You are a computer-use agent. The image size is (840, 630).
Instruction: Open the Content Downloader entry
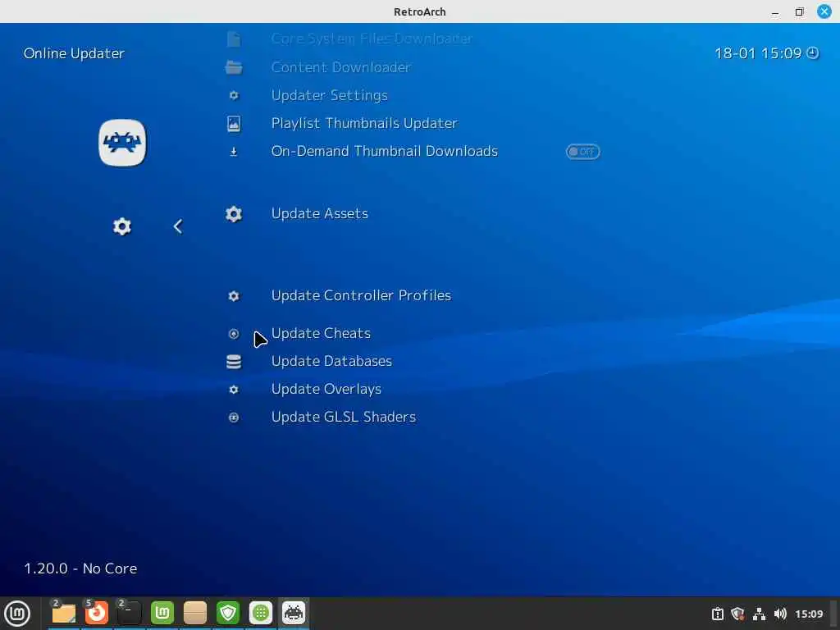pos(340,67)
